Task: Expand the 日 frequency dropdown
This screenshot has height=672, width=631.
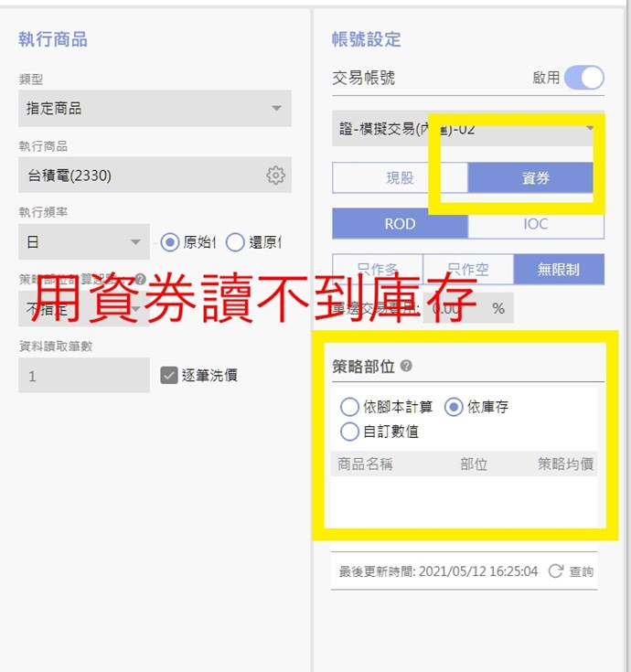Action: 84,242
